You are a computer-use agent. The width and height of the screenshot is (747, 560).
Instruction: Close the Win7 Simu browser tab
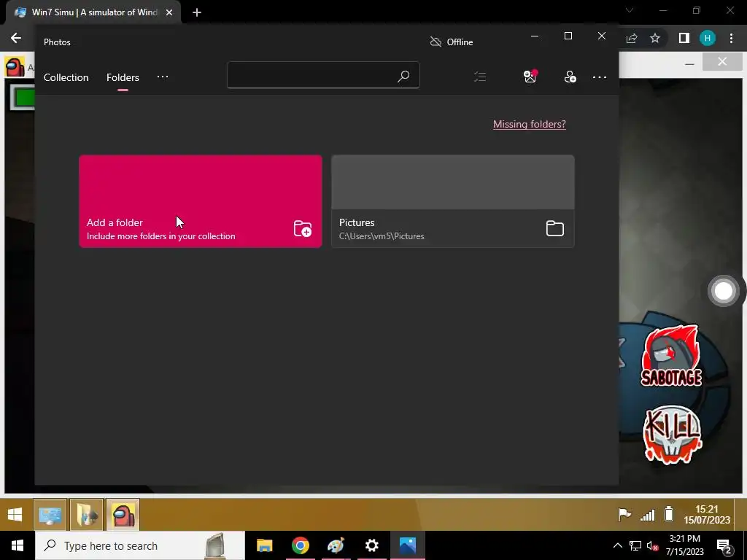169,12
